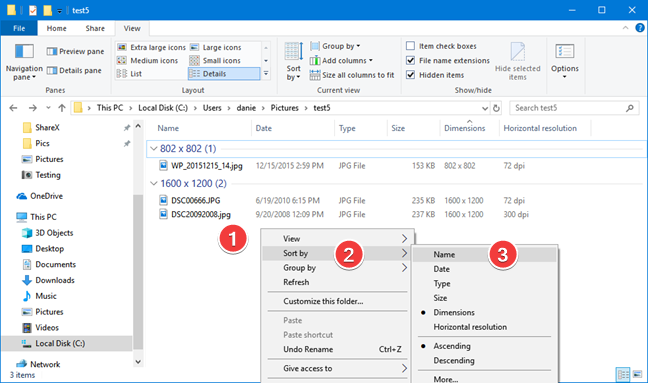Go forward with the forward arrow
The image size is (648, 383).
(33, 108)
